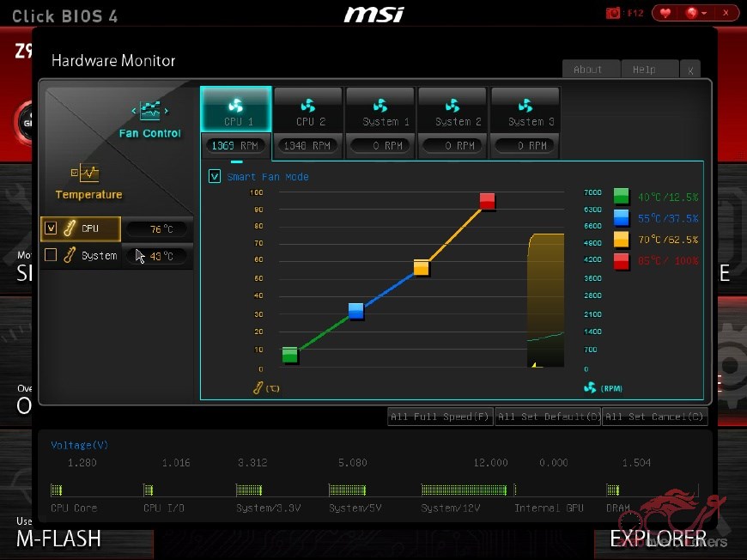Switch to the CPU 2 fan tab
747x560 pixels.
coord(307,110)
